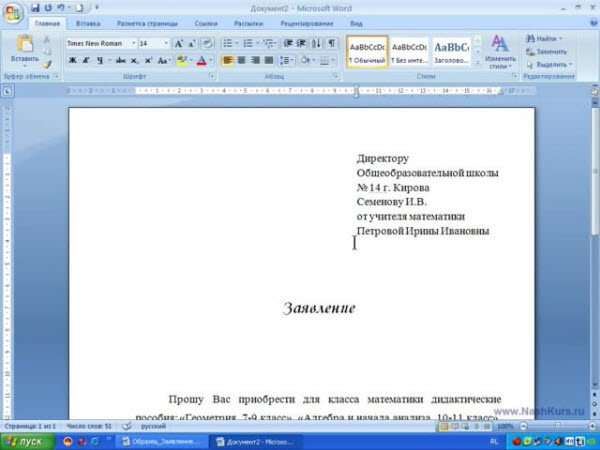Click the font color button (red A)
Screen dimensions: 600x450
(203, 60)
